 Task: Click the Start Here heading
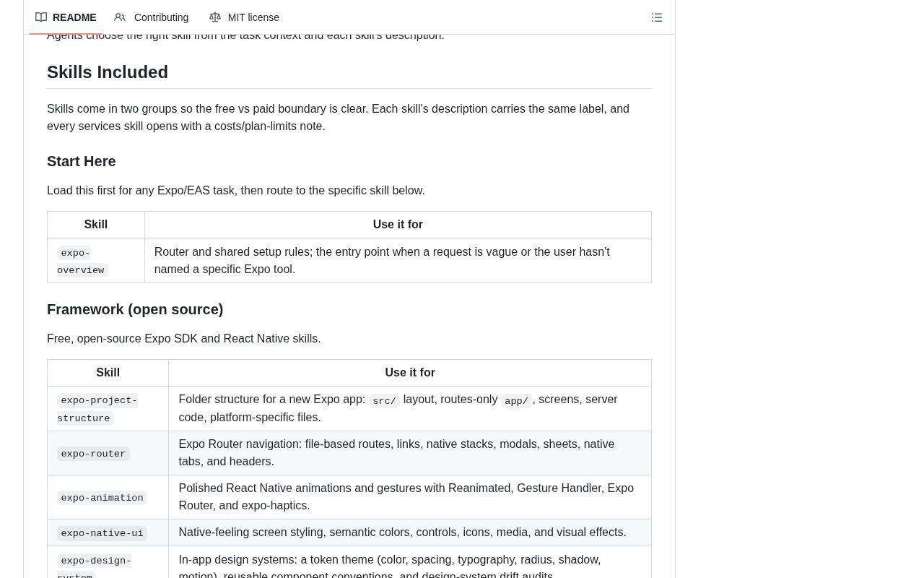(x=82, y=161)
